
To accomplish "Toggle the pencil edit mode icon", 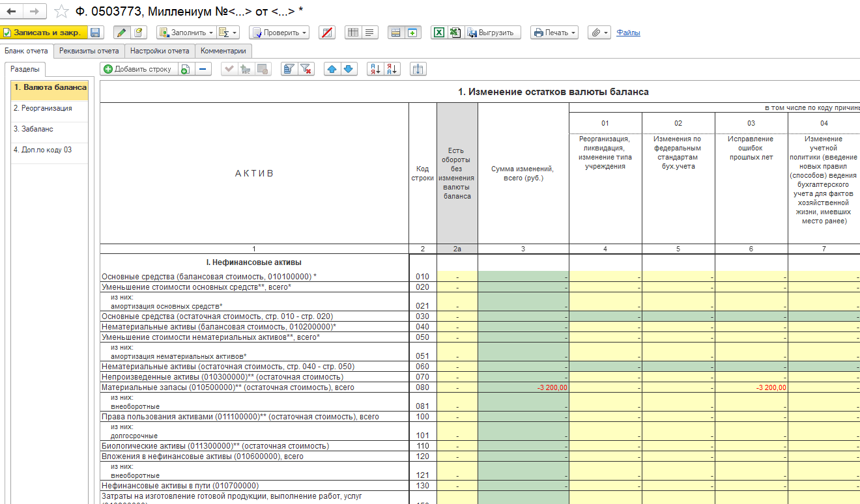I will pyautogui.click(x=122, y=33).
